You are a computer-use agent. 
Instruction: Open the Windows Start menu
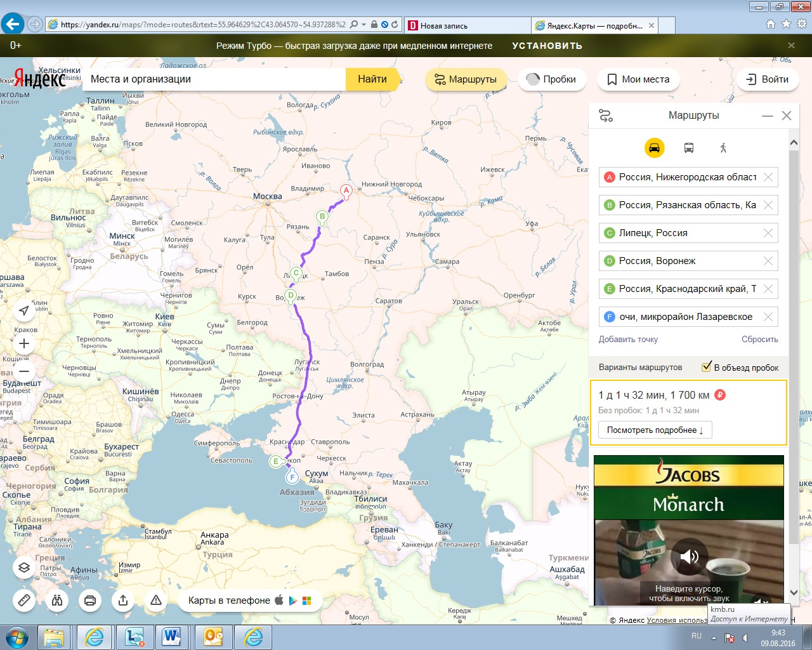(x=17, y=637)
